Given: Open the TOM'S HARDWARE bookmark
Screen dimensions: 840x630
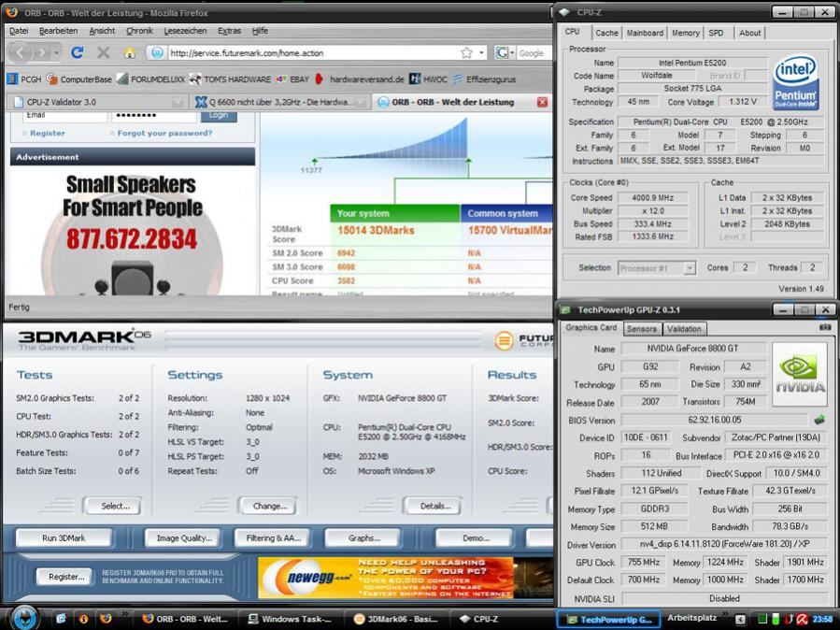Looking at the screenshot, I should pyautogui.click(x=231, y=79).
